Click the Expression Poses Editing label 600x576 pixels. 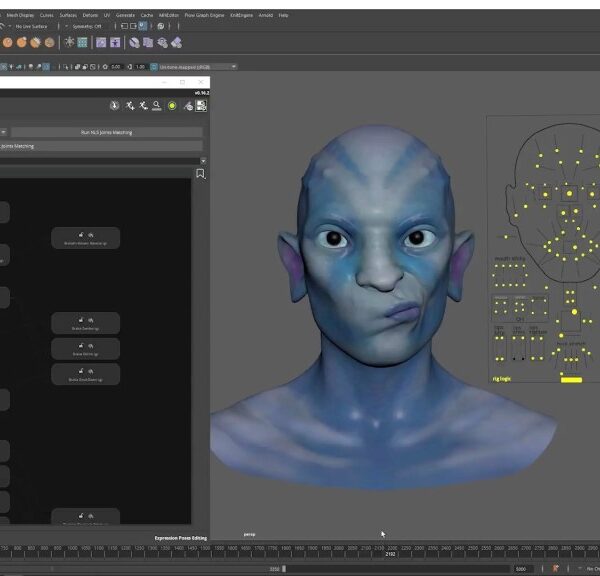181,538
